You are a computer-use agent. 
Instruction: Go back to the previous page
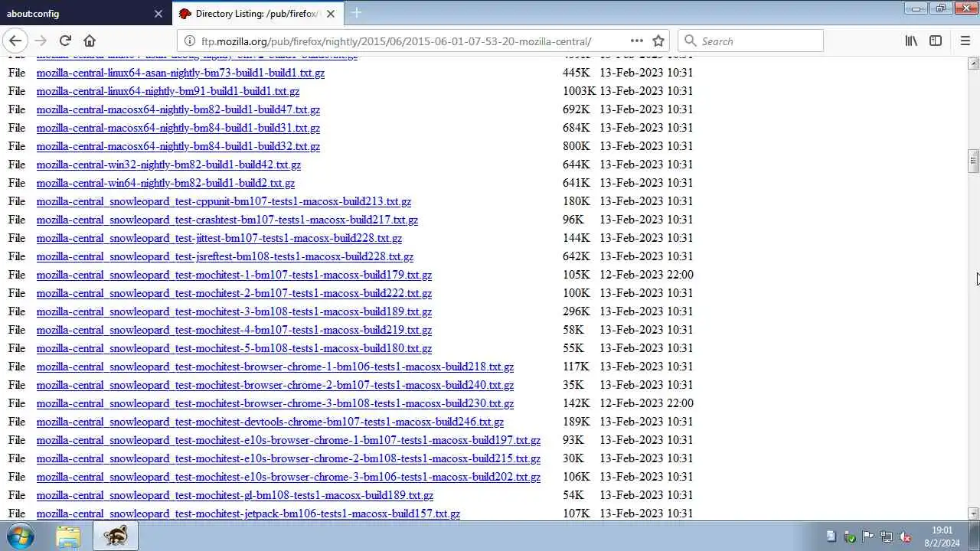(15, 41)
